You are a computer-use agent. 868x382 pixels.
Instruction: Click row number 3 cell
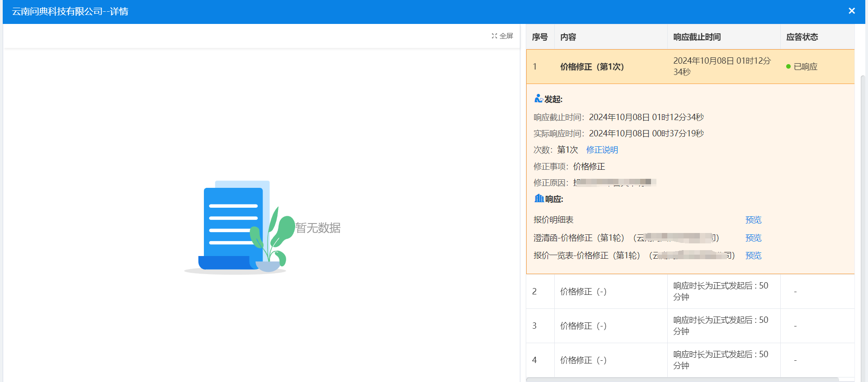tap(540, 326)
